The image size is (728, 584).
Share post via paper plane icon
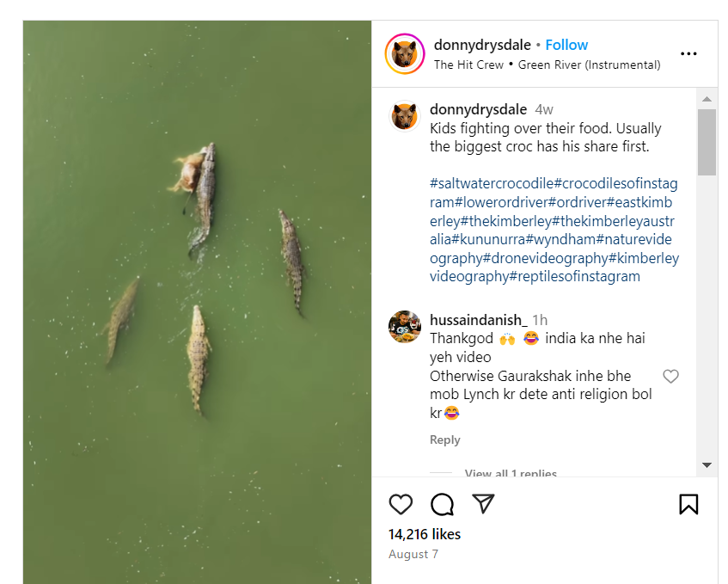point(483,504)
